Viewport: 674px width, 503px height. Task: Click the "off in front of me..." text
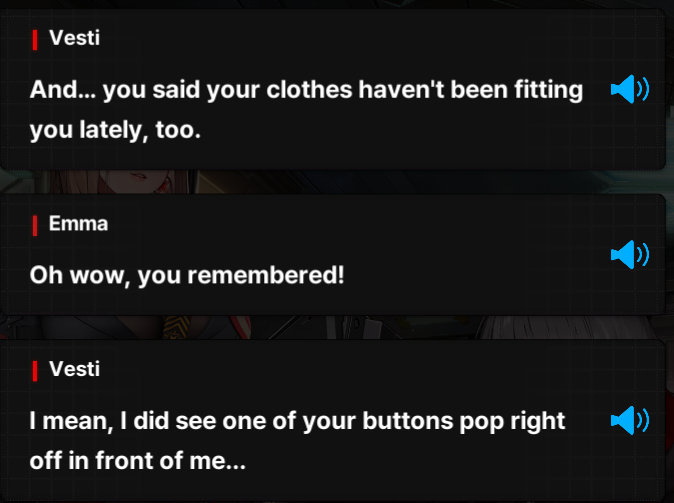(138, 461)
